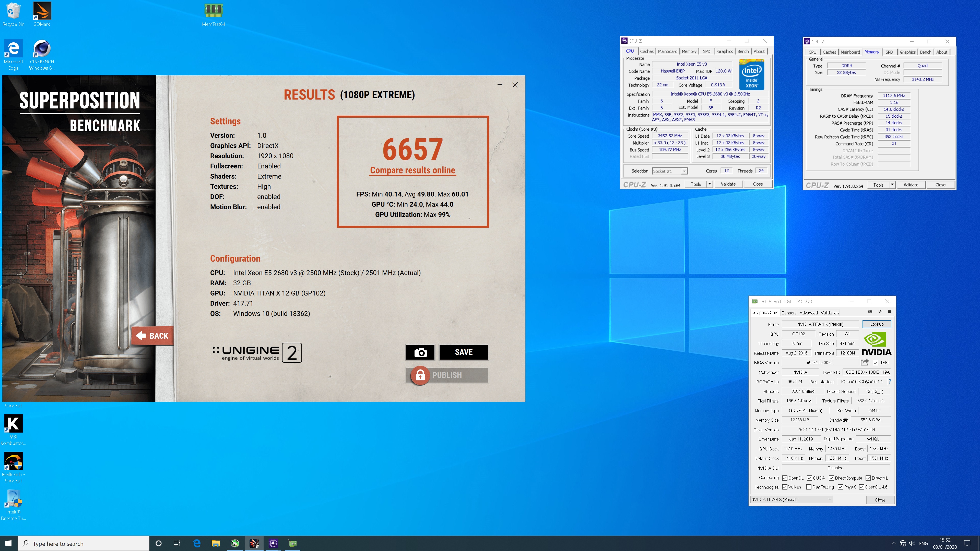This screenshot has height=551, width=980.
Task: Click the Compare results online link
Action: 412,170
